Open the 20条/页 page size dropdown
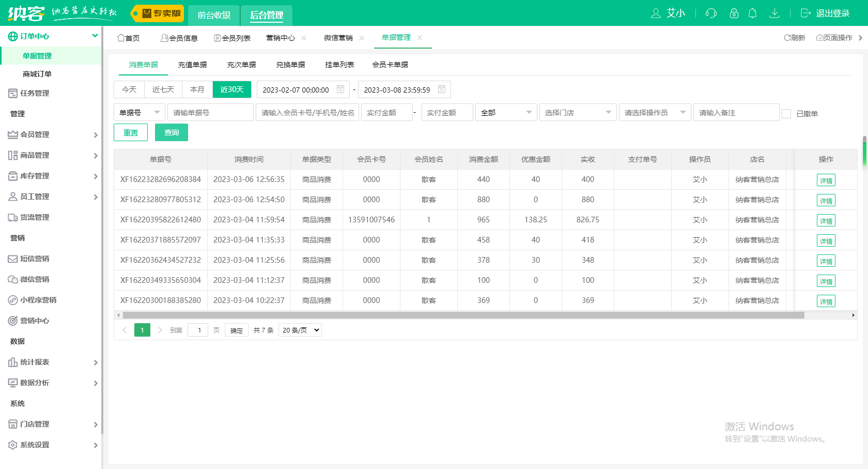The height and width of the screenshot is (469, 868). click(300, 329)
